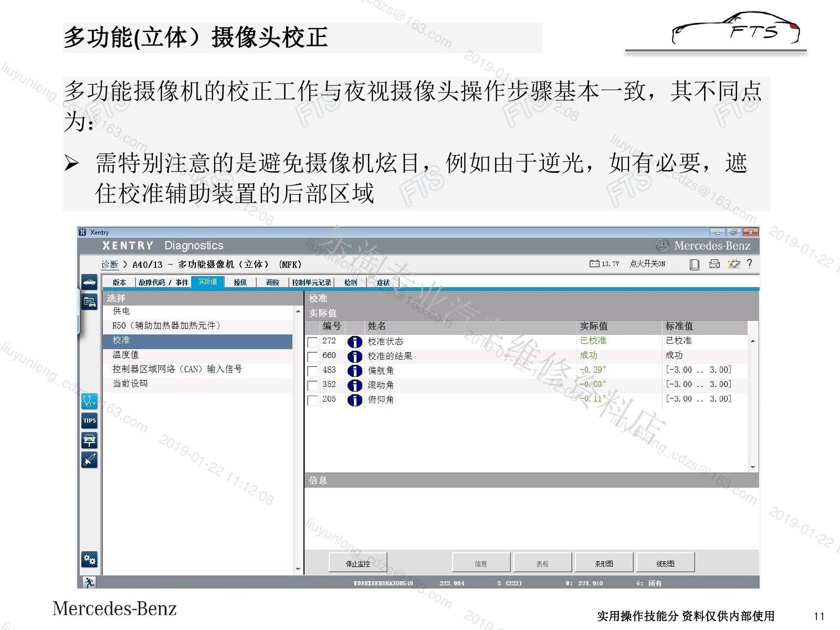Click info icon for 俯仰角 row
The image size is (840, 630).
pyautogui.click(x=355, y=400)
